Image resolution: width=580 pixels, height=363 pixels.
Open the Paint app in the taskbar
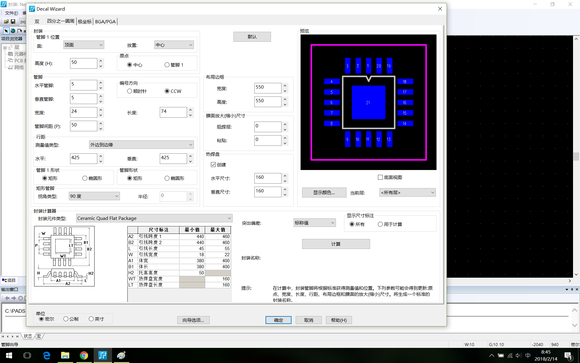(121, 356)
